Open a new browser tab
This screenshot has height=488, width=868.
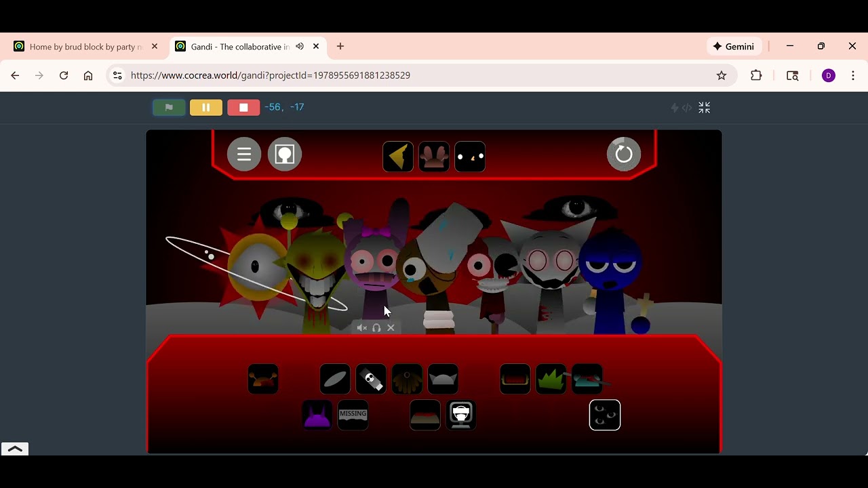[x=340, y=47]
